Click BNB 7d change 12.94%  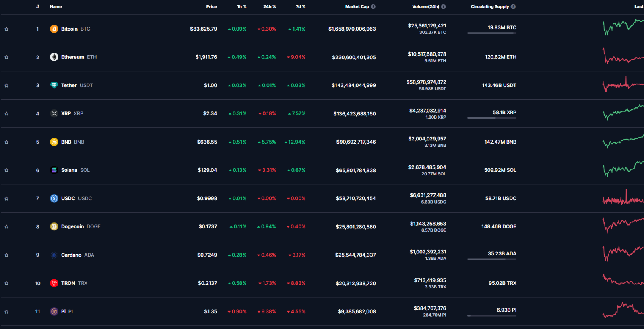pyautogui.click(x=295, y=142)
